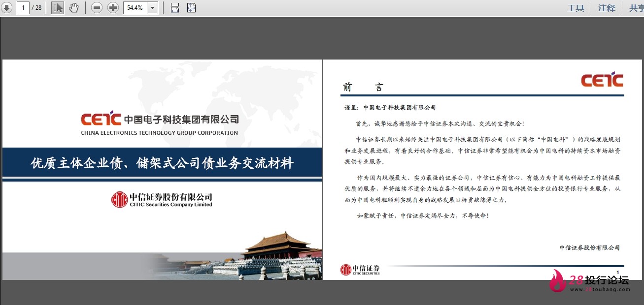Zoom in with the plus button
644x305 pixels.
113,8
